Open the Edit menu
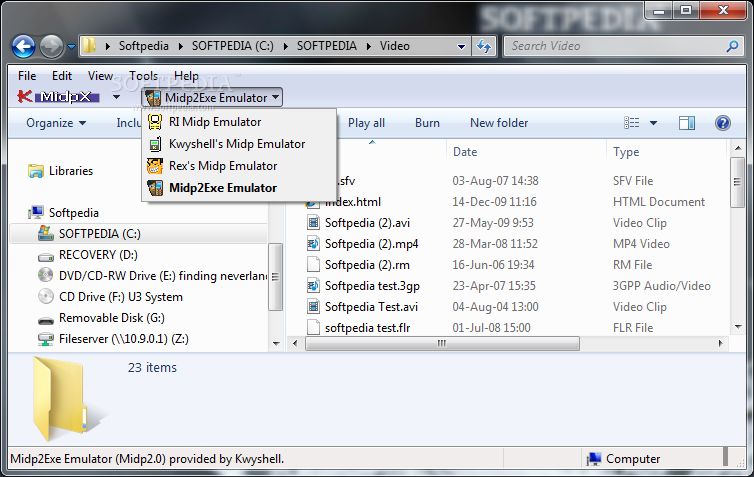This screenshot has height=477, width=754. (62, 76)
